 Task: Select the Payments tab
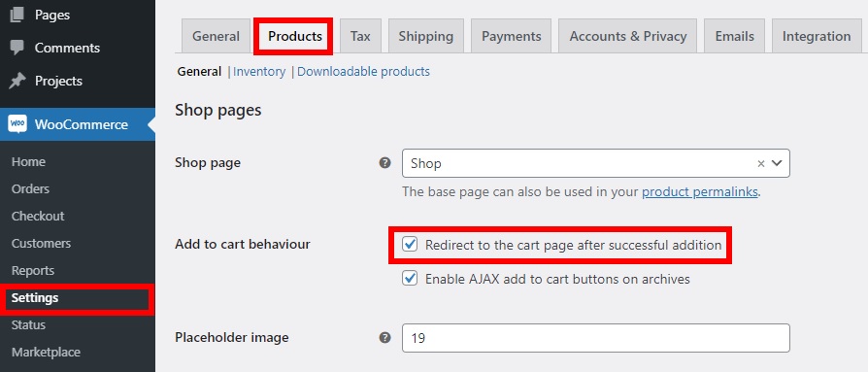point(511,36)
